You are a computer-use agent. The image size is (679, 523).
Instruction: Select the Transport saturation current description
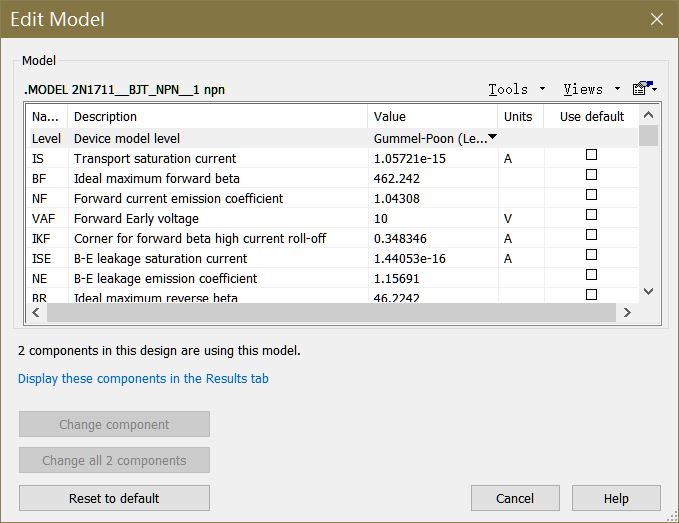pyautogui.click(x=155, y=158)
